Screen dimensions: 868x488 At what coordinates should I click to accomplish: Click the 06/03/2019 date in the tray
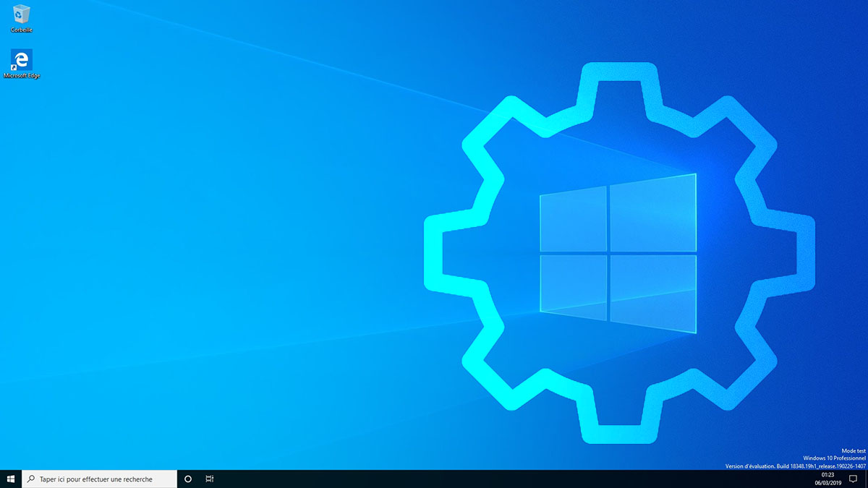pos(827,483)
